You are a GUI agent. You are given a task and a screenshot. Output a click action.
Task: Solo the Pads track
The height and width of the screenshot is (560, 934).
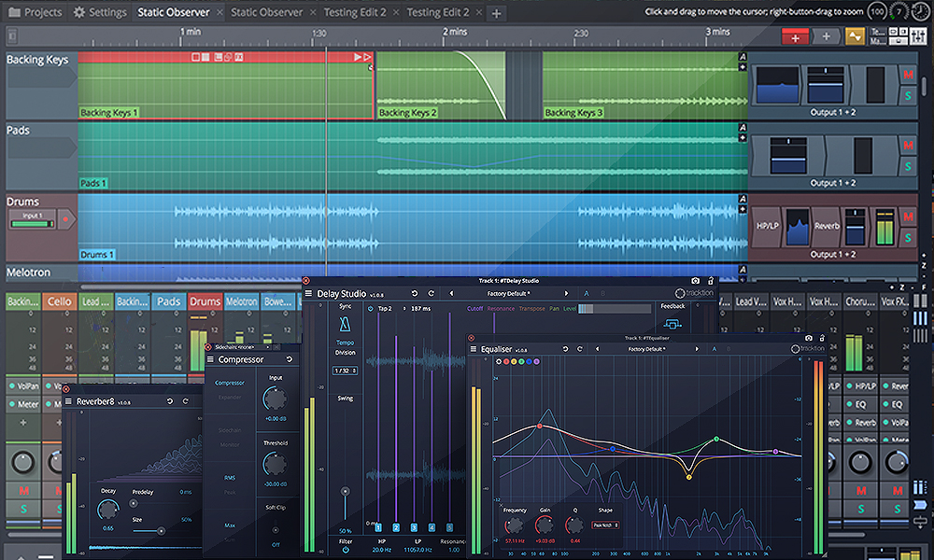[908, 167]
